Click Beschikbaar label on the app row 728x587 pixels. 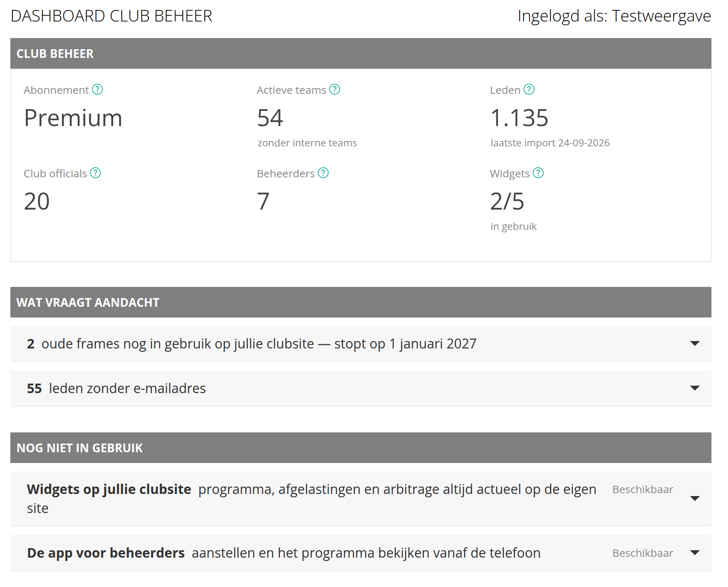tap(643, 553)
